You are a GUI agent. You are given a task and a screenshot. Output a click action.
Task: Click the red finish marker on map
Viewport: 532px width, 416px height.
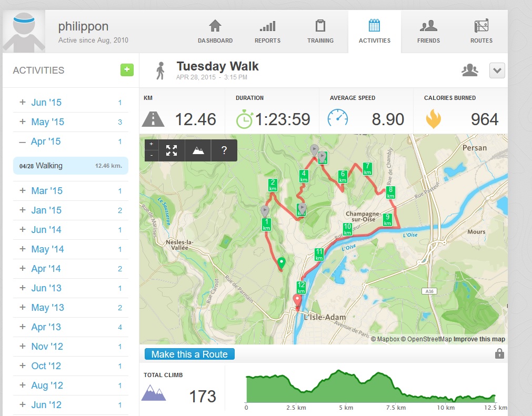point(297,301)
